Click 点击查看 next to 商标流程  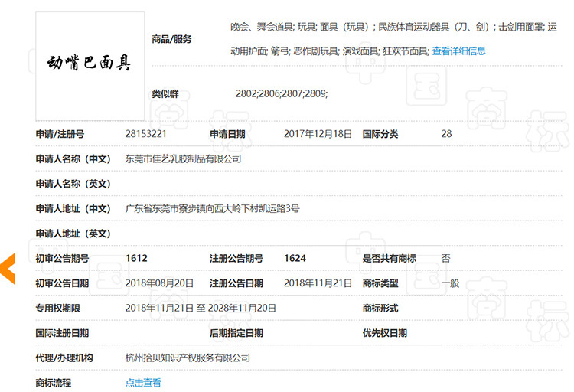[x=143, y=383]
